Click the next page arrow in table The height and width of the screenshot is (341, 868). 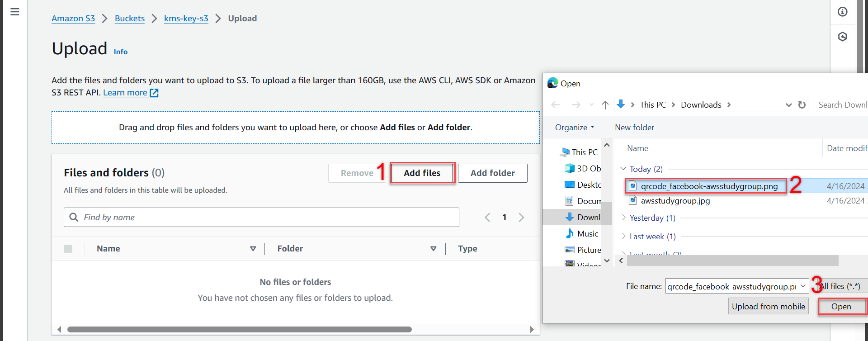(x=521, y=218)
